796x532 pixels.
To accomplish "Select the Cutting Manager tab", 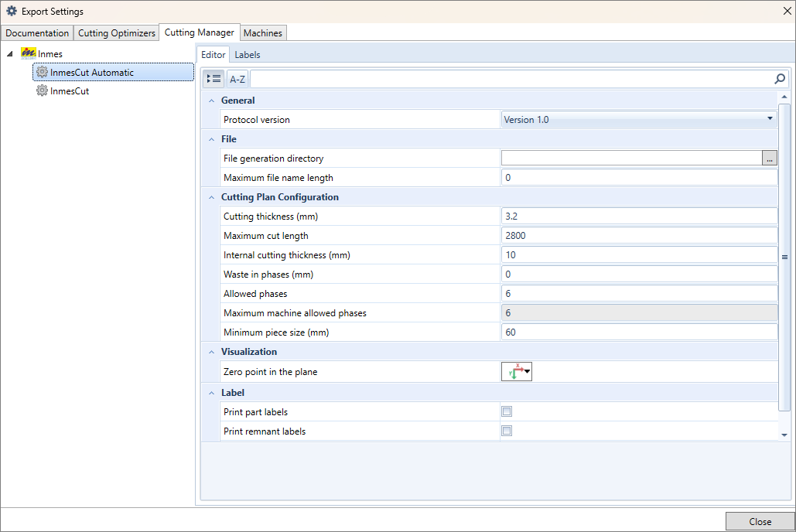I will point(199,32).
